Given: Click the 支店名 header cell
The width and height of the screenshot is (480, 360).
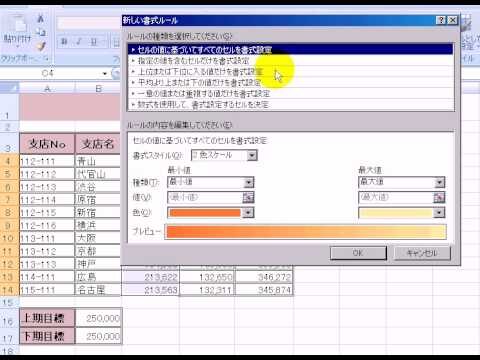Looking at the screenshot, I should pyautogui.click(x=98, y=144).
